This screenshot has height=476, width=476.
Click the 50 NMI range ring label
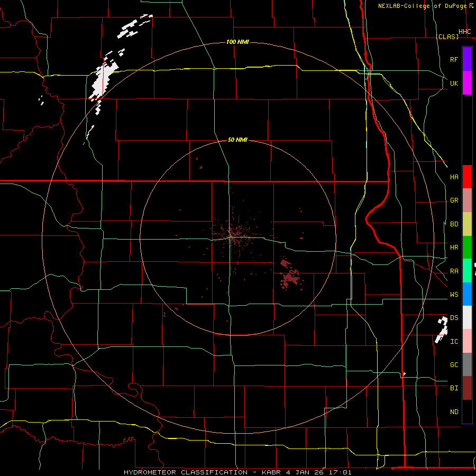tap(237, 140)
